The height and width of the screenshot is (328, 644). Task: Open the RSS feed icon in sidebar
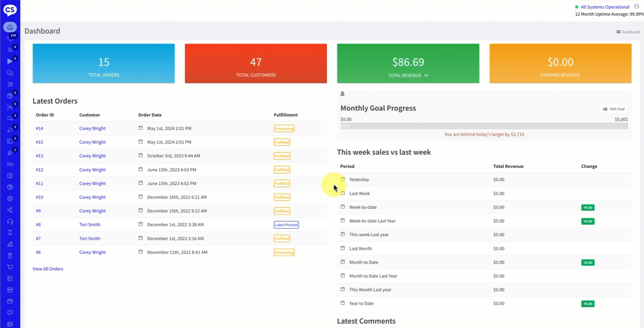[x=10, y=50]
